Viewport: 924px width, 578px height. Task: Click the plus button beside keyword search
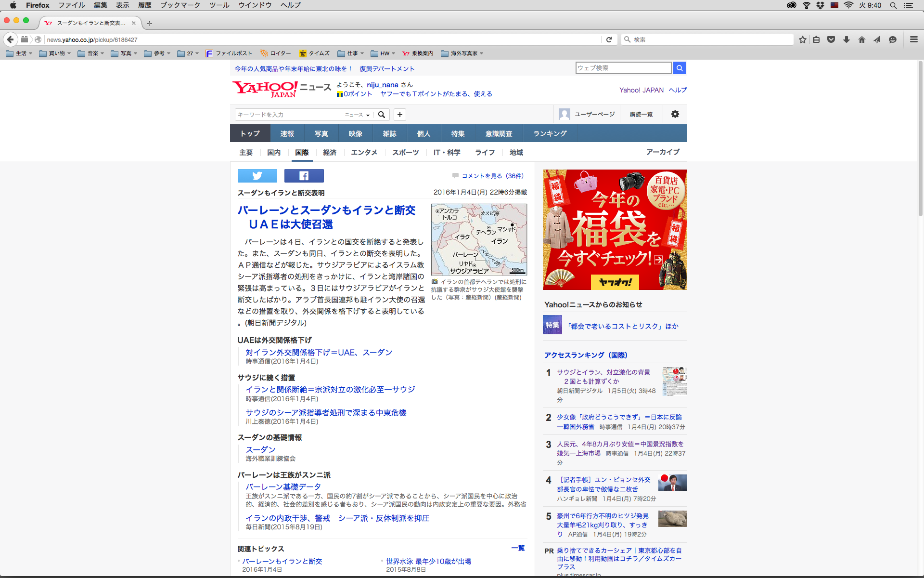pos(399,115)
